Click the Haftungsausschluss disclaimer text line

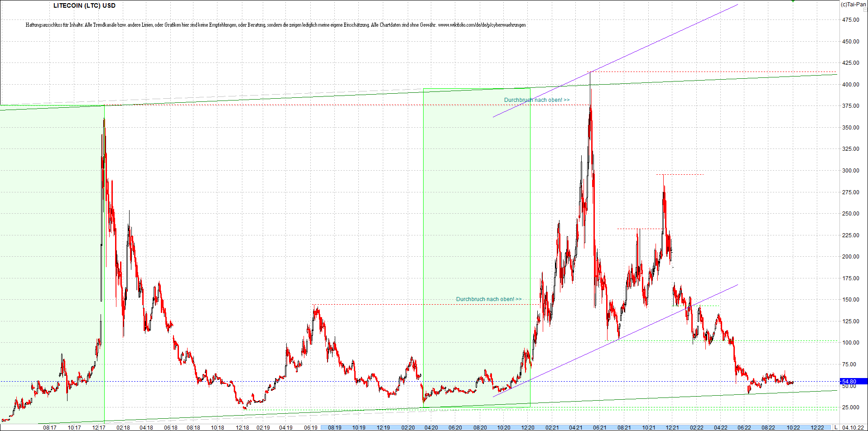click(x=275, y=25)
